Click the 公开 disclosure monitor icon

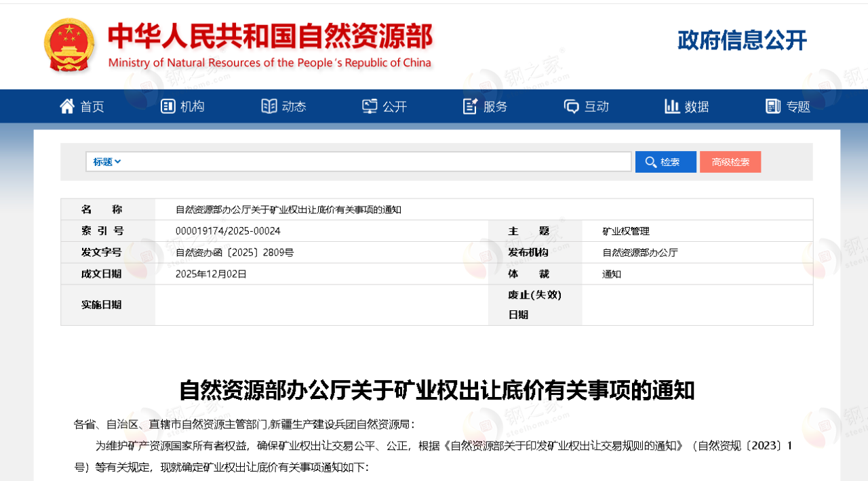click(370, 106)
